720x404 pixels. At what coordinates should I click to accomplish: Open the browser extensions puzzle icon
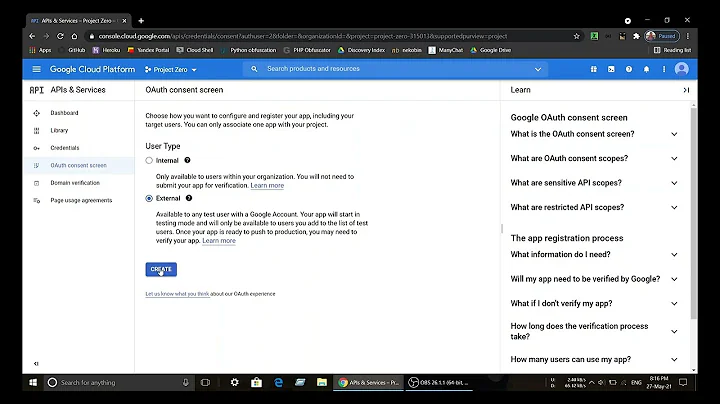(x=636, y=36)
